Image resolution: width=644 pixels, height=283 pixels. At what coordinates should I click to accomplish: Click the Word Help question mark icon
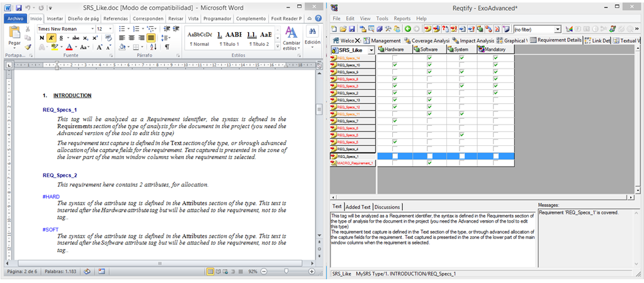click(x=318, y=18)
